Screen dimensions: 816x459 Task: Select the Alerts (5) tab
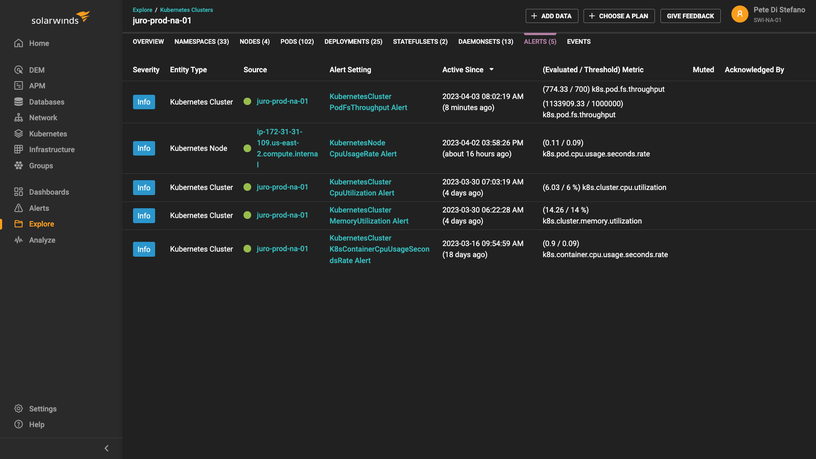[x=540, y=42]
